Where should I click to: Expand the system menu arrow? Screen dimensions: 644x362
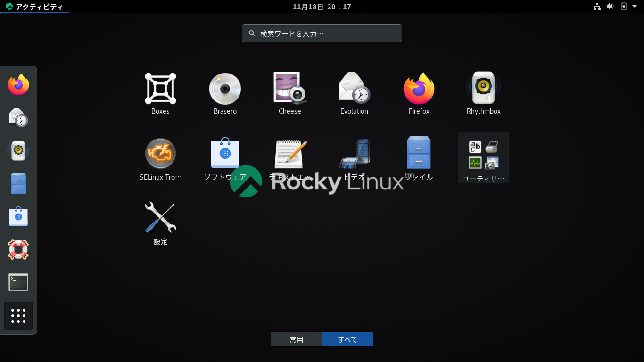(635, 6)
